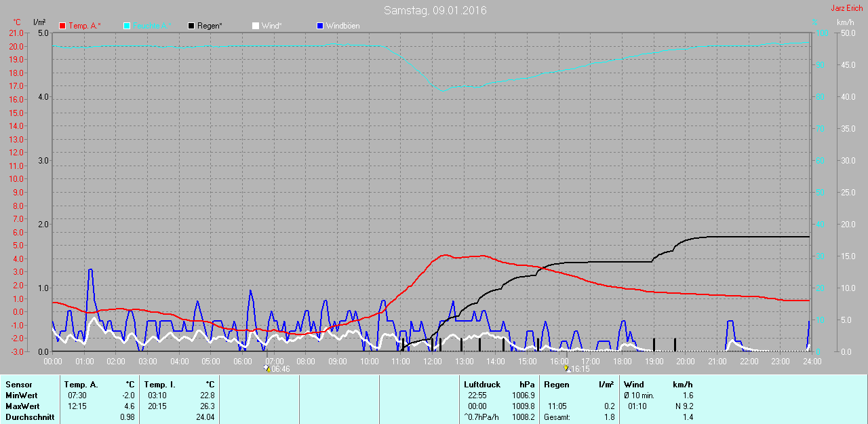Click the 'Temp. I.' column header
The image size is (868, 424).
[x=160, y=385]
